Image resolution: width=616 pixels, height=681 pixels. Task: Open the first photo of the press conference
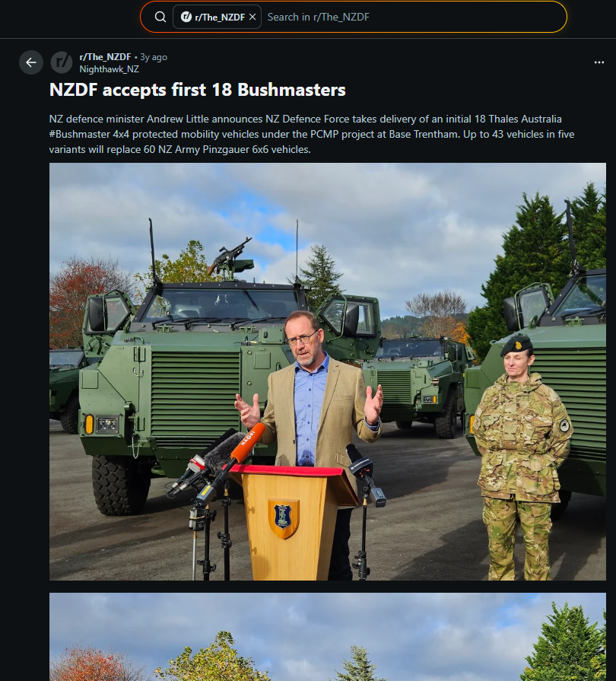tap(328, 372)
